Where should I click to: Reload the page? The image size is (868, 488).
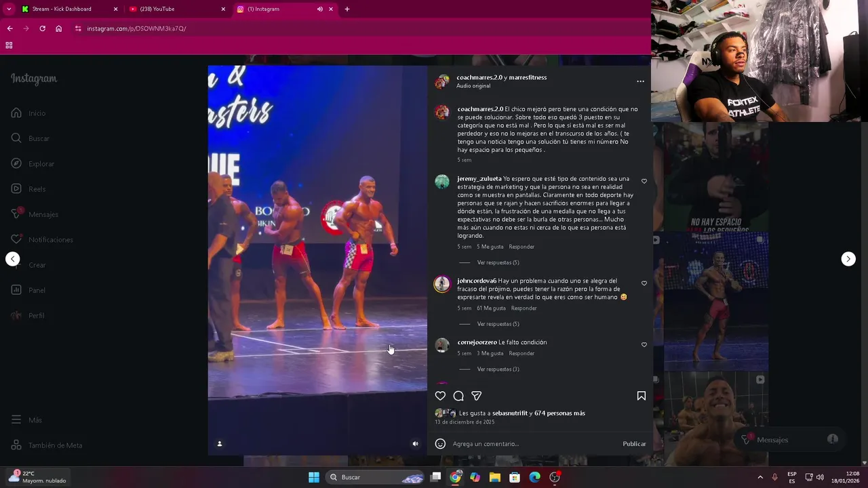click(x=42, y=28)
